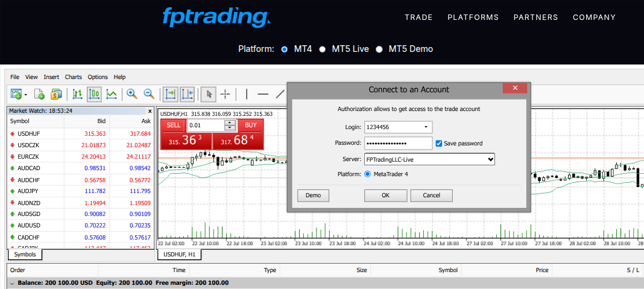Open the Server dropdown list

coord(429,159)
